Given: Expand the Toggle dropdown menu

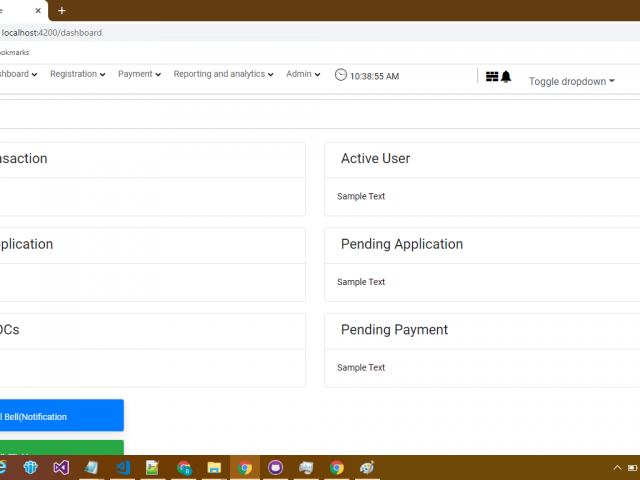Looking at the screenshot, I should point(571,81).
